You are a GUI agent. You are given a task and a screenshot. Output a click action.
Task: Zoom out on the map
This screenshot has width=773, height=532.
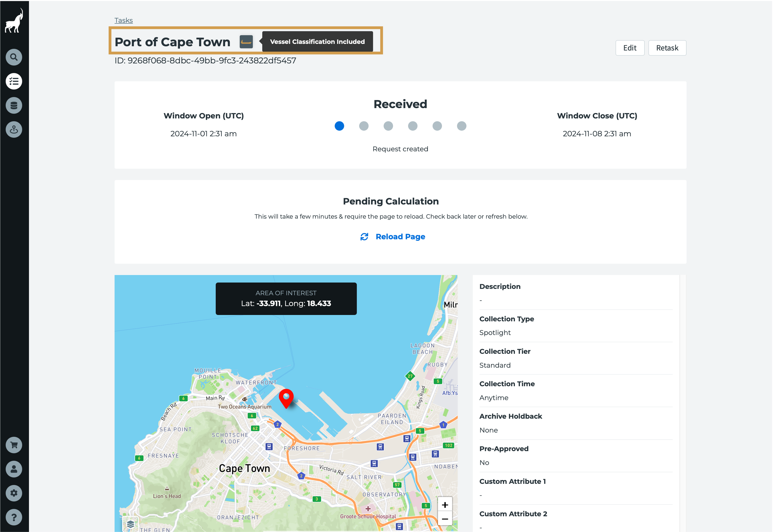pos(444,519)
